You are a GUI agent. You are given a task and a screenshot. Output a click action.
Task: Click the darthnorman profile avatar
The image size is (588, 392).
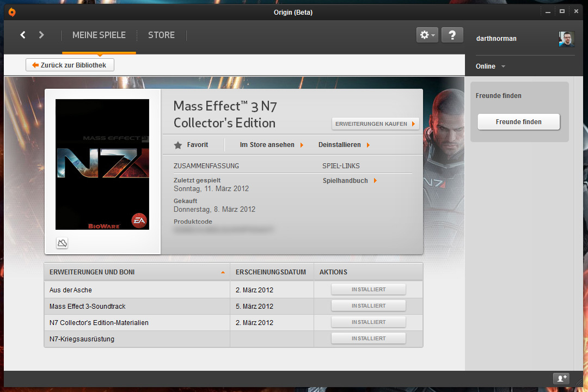pyautogui.click(x=566, y=39)
